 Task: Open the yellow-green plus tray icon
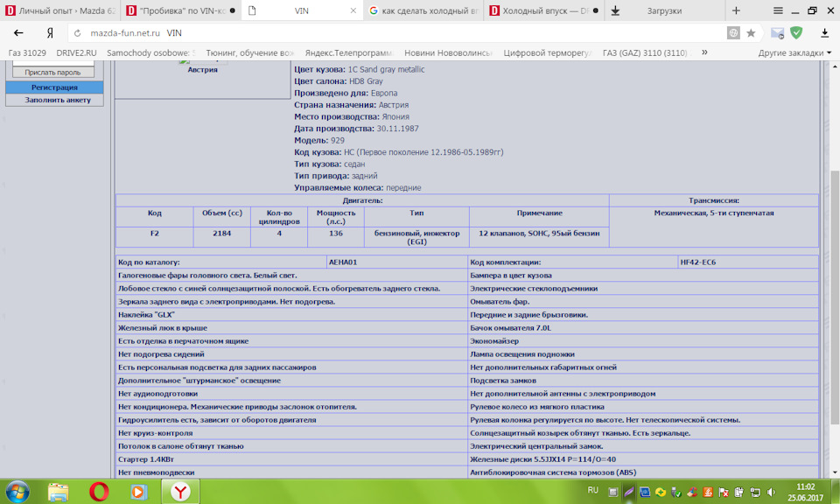(x=661, y=492)
